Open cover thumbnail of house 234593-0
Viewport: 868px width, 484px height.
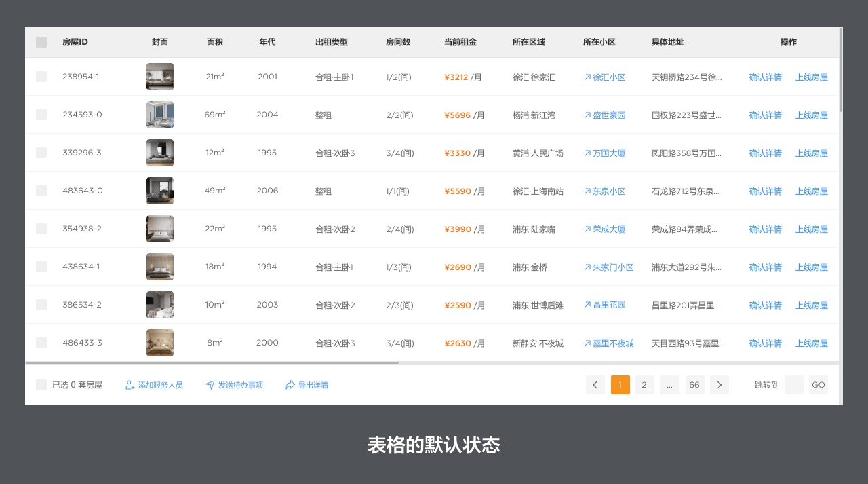[x=160, y=115]
